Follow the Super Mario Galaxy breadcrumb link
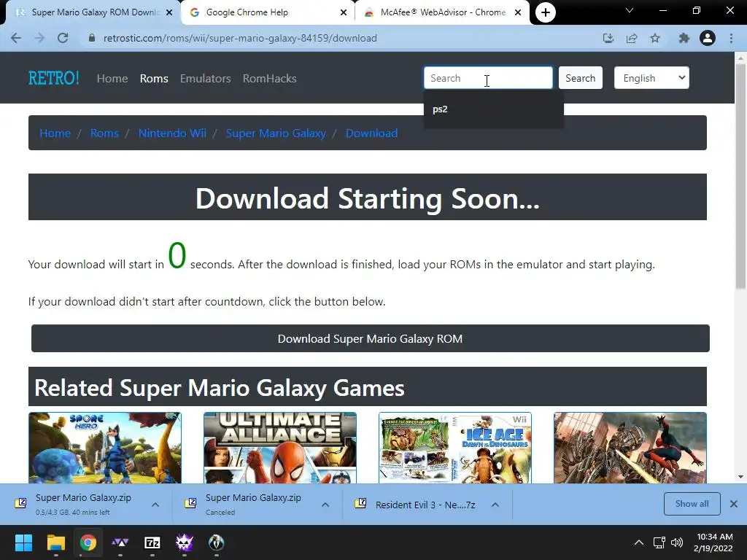Image resolution: width=747 pixels, height=560 pixels. click(x=276, y=133)
